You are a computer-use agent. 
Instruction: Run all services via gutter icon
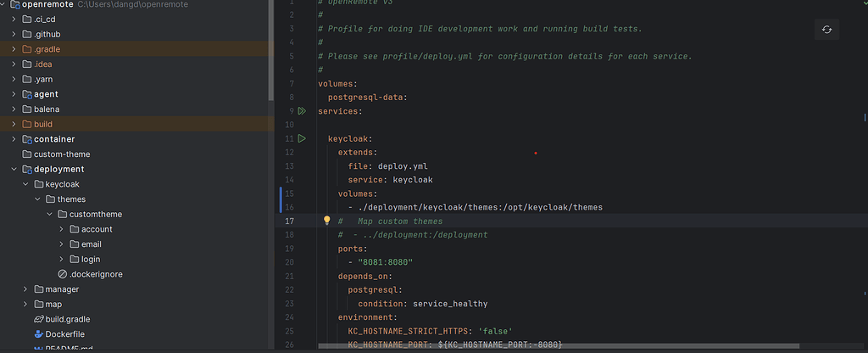click(302, 111)
